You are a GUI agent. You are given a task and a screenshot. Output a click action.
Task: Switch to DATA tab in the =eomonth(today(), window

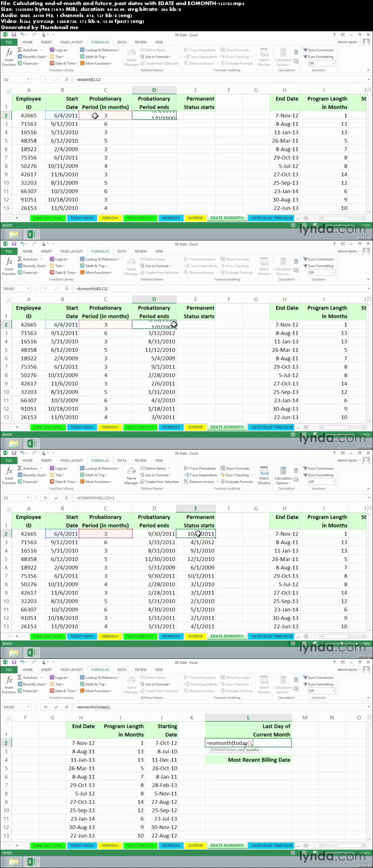(x=122, y=670)
